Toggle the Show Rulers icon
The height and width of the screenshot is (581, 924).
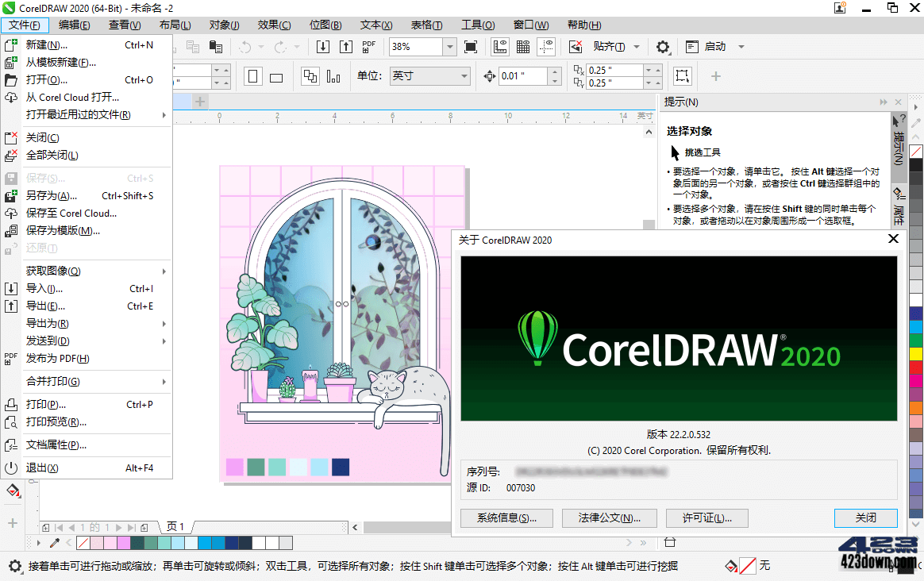(x=500, y=47)
